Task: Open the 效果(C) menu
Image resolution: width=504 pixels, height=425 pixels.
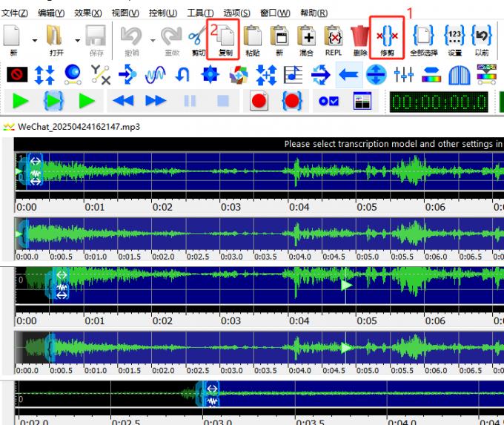Action: coord(87,13)
